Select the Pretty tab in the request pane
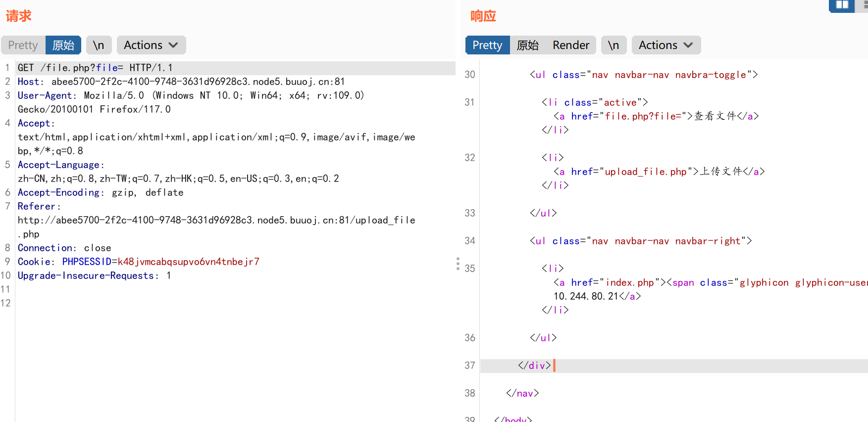The width and height of the screenshot is (868, 422). [23, 45]
